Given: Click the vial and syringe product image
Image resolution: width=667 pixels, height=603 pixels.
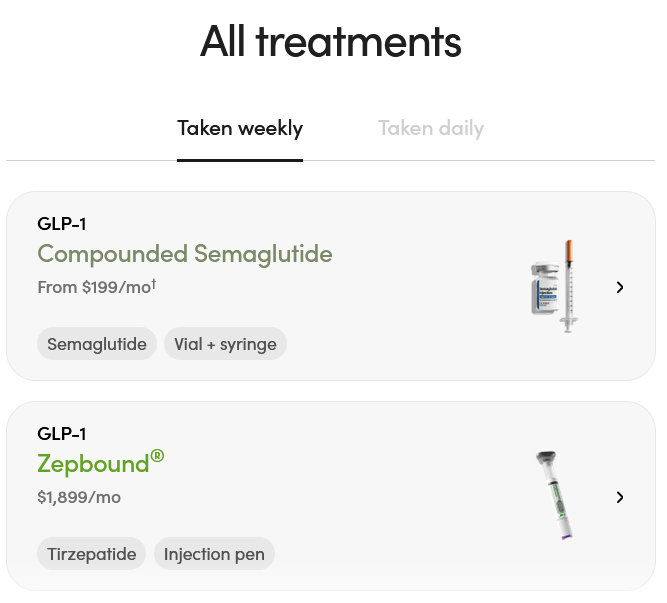Looking at the screenshot, I should 556,286.
